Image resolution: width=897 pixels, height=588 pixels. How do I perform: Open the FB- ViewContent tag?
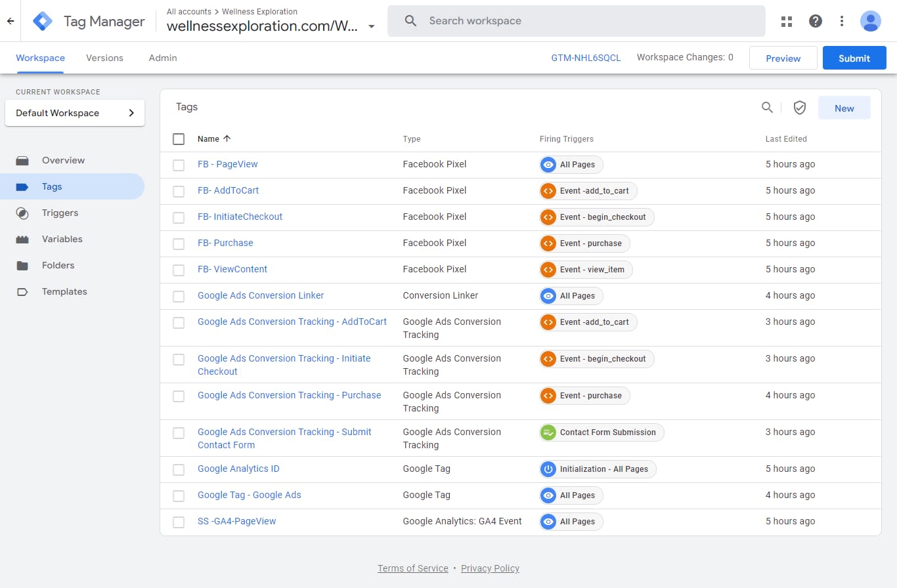(x=232, y=269)
